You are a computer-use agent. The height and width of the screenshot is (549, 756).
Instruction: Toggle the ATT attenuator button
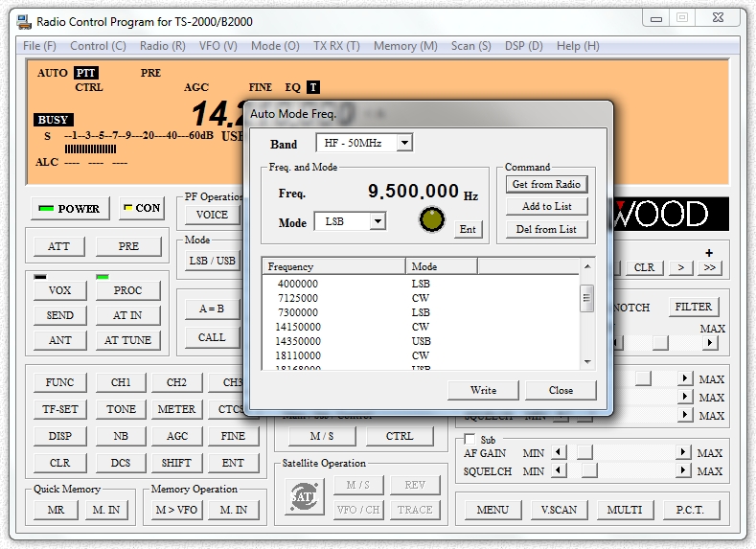[x=58, y=246]
